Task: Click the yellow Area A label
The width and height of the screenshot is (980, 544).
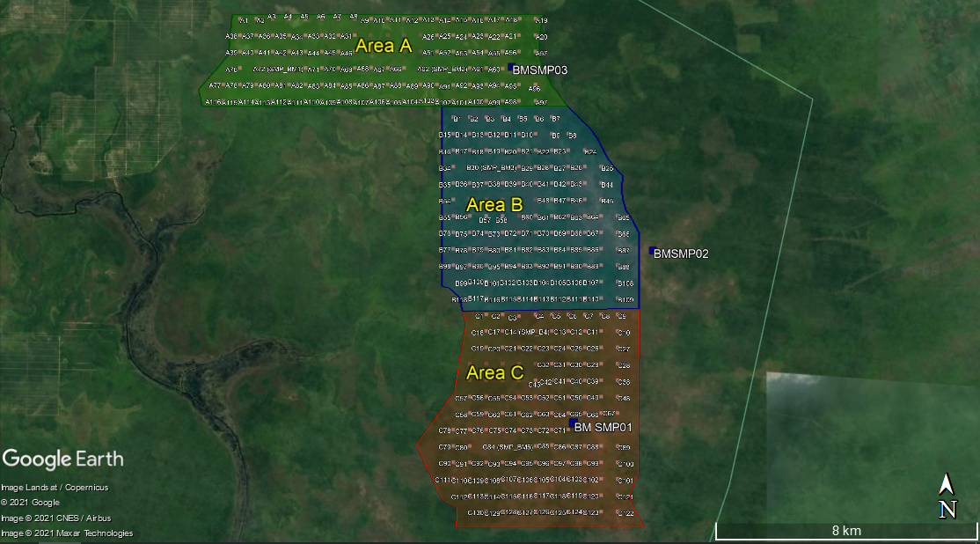Action: click(384, 47)
